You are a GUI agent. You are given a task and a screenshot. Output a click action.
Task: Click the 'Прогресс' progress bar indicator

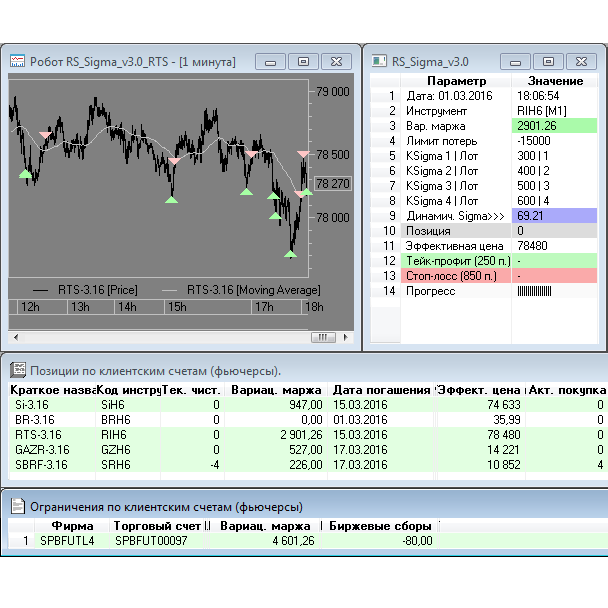click(x=534, y=291)
